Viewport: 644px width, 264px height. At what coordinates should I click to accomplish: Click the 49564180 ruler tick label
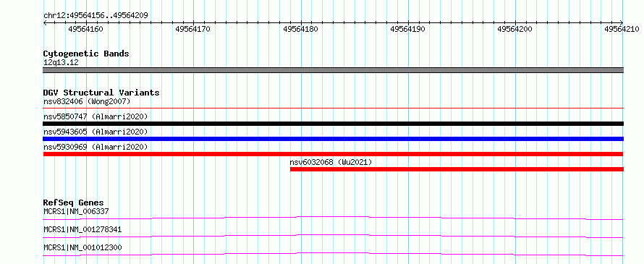point(300,29)
